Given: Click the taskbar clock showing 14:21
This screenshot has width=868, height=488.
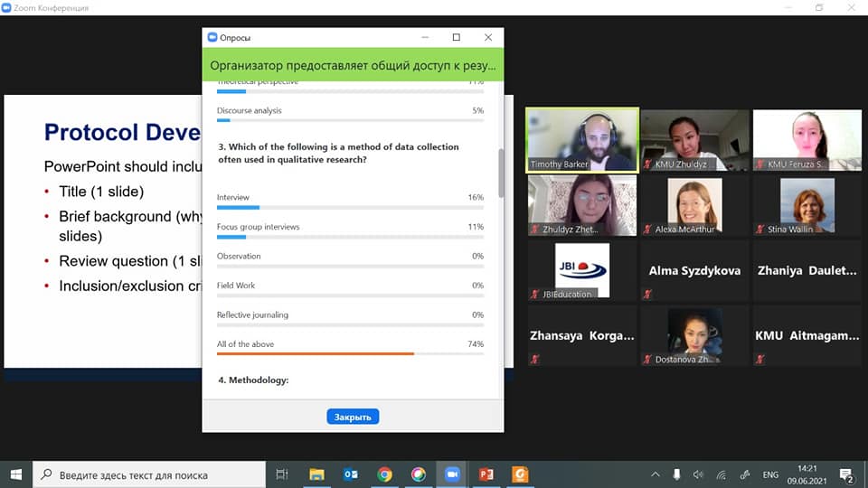Looking at the screenshot, I should point(807,474).
